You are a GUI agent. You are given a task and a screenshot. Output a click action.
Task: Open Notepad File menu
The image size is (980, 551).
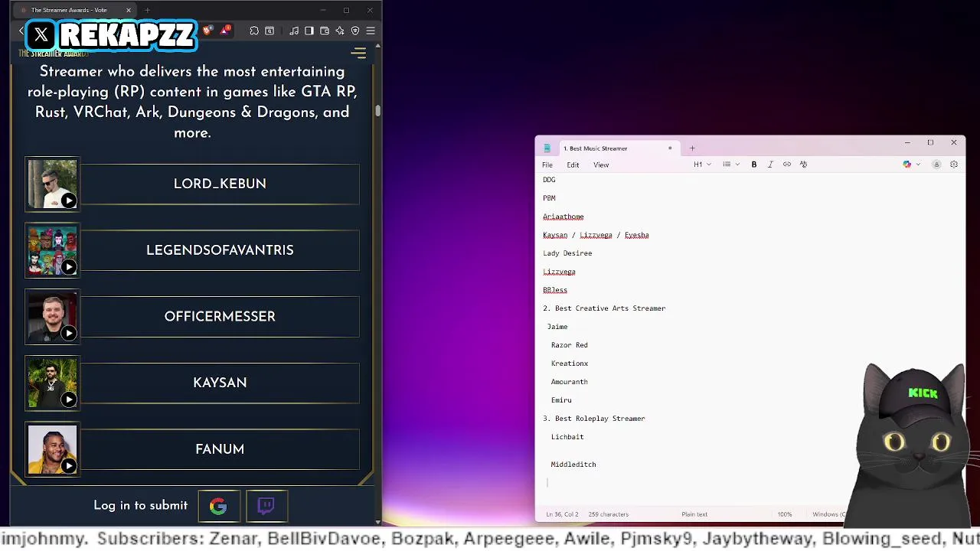[x=547, y=165]
